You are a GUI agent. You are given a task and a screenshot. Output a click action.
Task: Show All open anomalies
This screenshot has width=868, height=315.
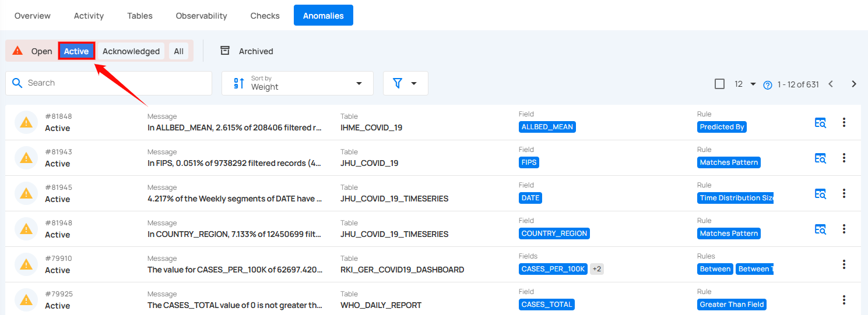point(178,51)
